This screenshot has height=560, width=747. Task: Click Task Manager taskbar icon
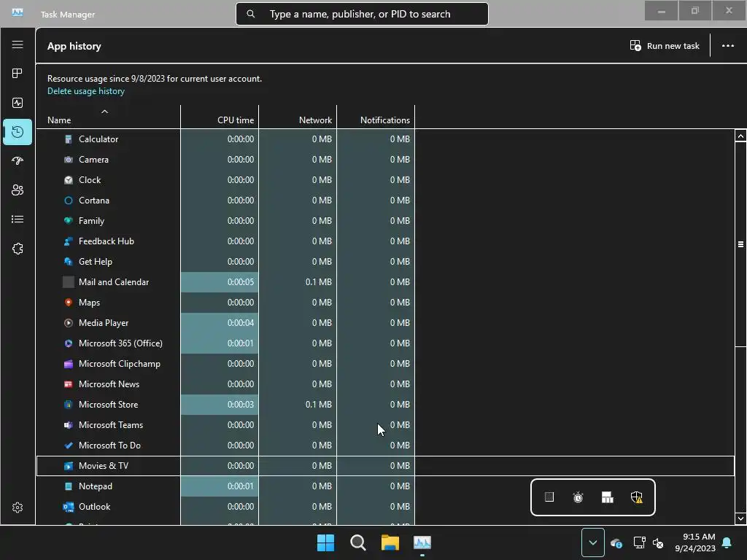(422, 542)
